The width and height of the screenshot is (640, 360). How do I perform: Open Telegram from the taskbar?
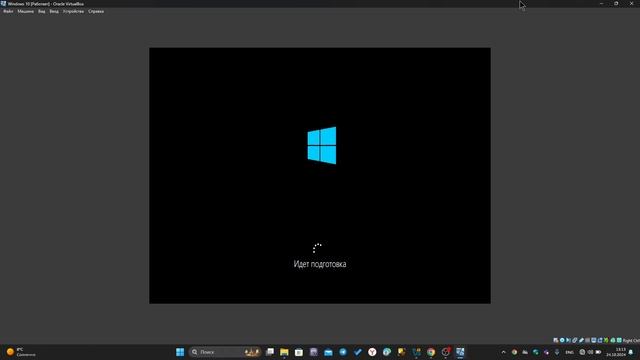click(343, 352)
